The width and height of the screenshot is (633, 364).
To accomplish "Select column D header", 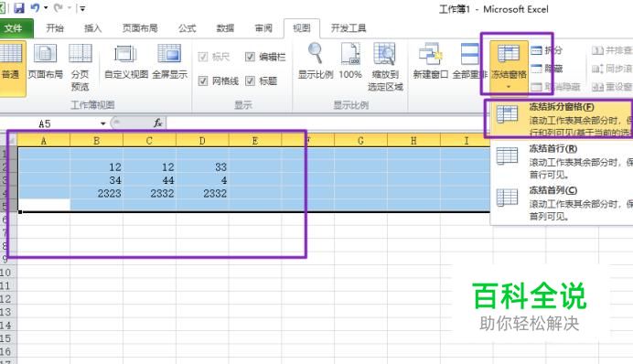I will tap(202, 141).
